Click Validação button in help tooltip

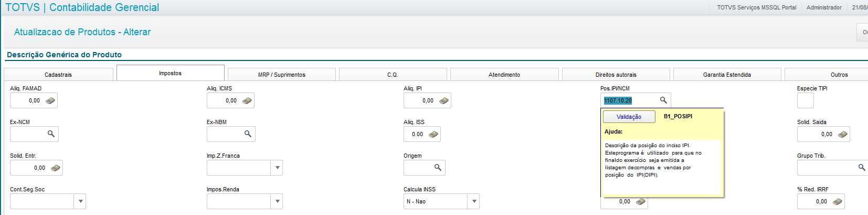(x=629, y=117)
